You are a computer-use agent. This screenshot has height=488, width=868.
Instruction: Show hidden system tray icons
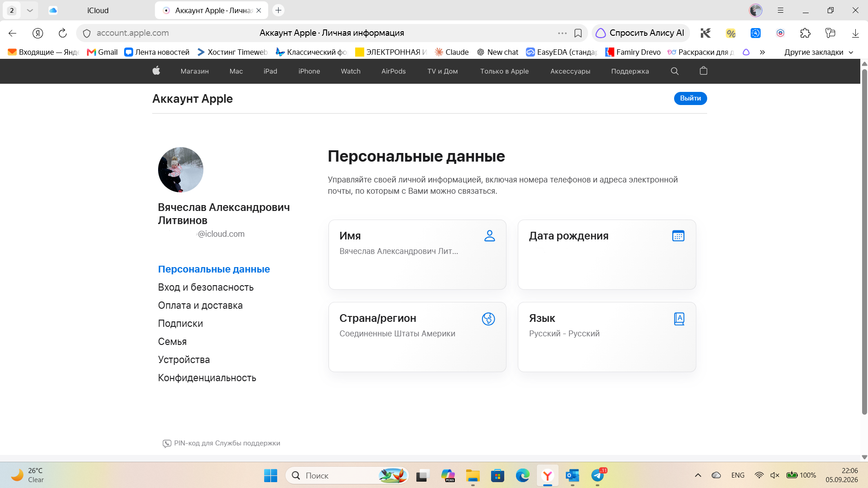(x=698, y=475)
